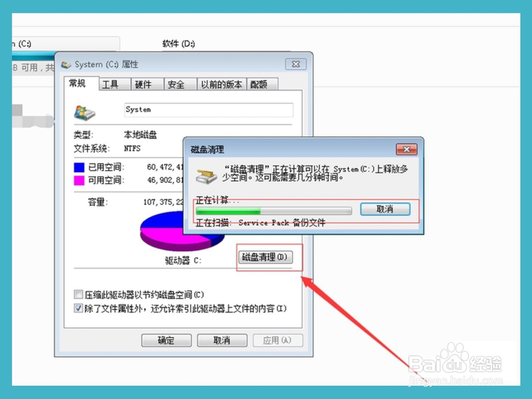Open the 以前的版本 tab
The image size is (532, 399).
coord(221,84)
